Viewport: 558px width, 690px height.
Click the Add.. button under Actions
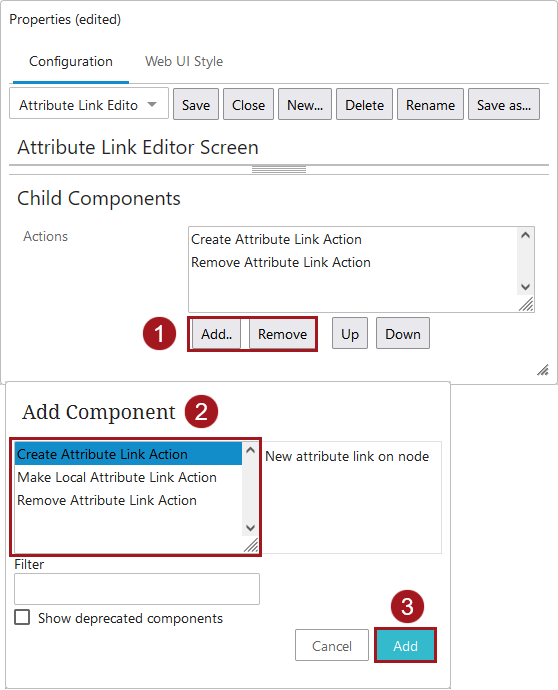tap(217, 334)
